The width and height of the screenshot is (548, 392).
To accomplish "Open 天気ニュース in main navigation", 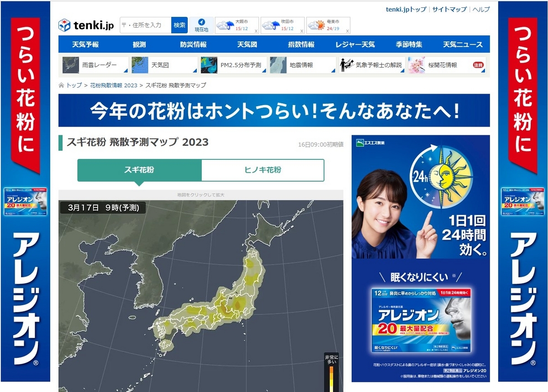I will [463, 44].
